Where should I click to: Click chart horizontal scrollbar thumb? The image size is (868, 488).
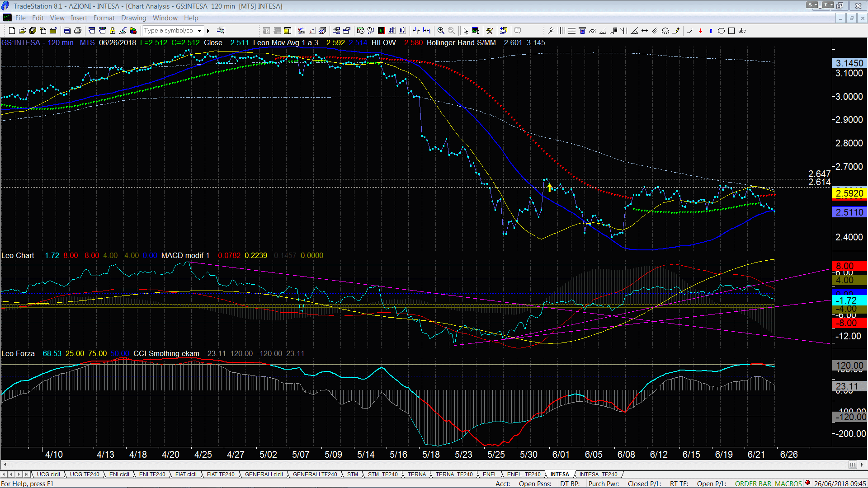point(852,465)
